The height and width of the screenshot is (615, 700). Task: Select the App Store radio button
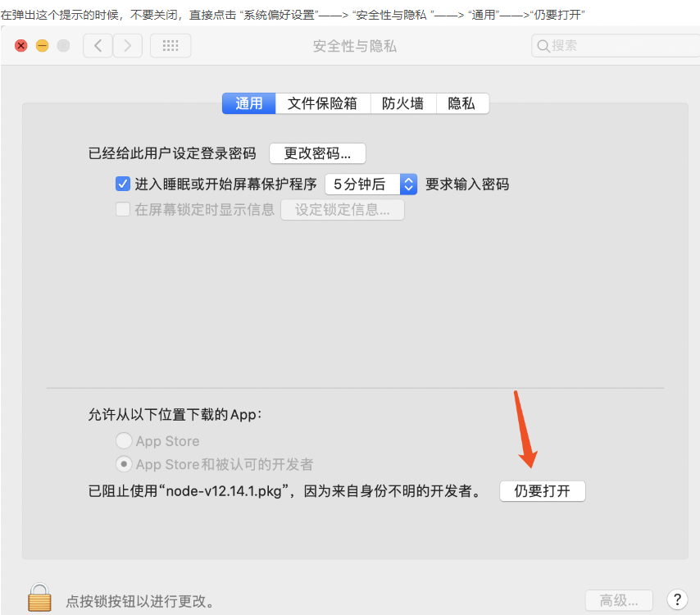coord(124,440)
